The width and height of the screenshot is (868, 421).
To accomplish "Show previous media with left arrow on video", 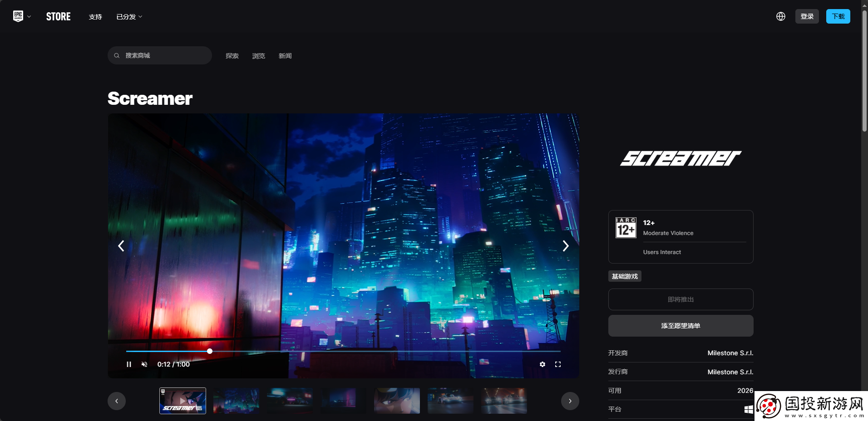I will click(x=121, y=246).
